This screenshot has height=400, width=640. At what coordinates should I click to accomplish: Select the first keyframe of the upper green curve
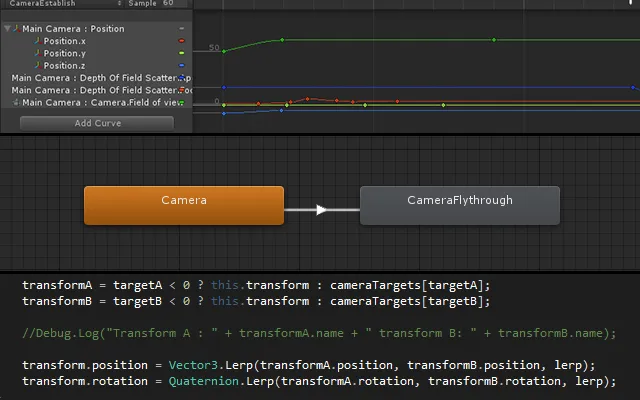pyautogui.click(x=224, y=51)
